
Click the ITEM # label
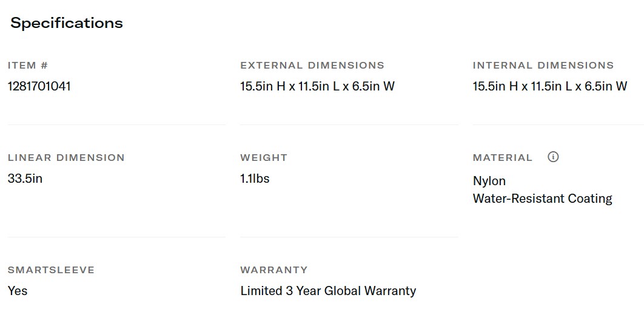(x=28, y=66)
